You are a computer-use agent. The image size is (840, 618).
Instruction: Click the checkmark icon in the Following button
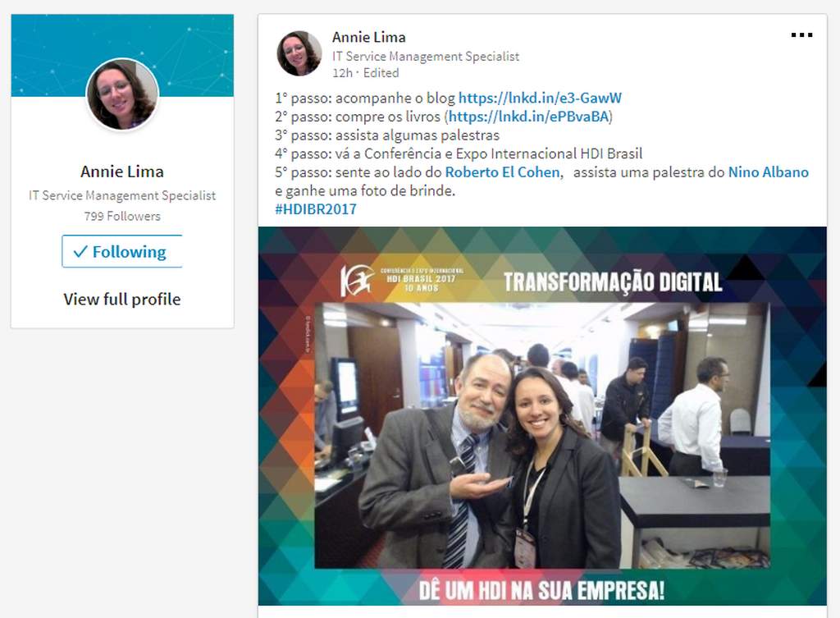pos(80,251)
